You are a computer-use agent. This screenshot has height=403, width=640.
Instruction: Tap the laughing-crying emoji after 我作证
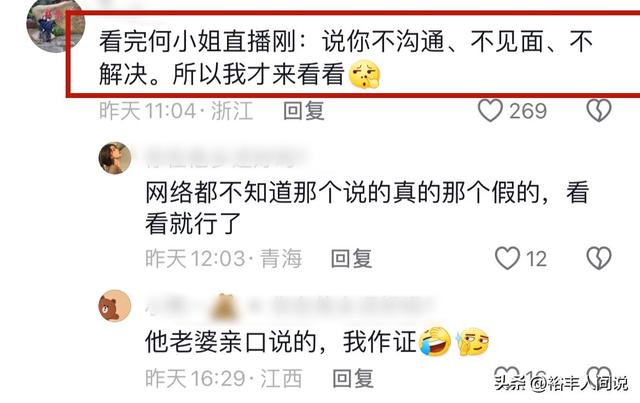(x=434, y=342)
